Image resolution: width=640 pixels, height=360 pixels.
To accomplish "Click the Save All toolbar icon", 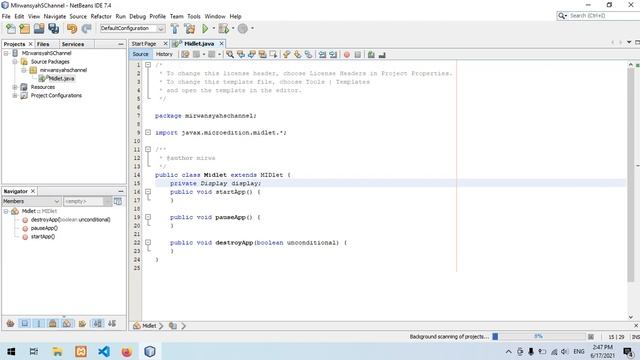I will coord(53,29).
